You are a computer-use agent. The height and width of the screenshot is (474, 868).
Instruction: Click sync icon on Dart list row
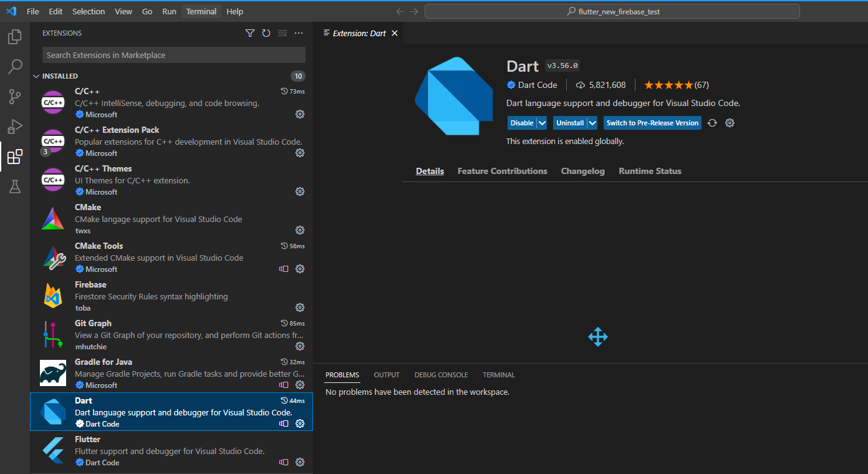pos(284,423)
